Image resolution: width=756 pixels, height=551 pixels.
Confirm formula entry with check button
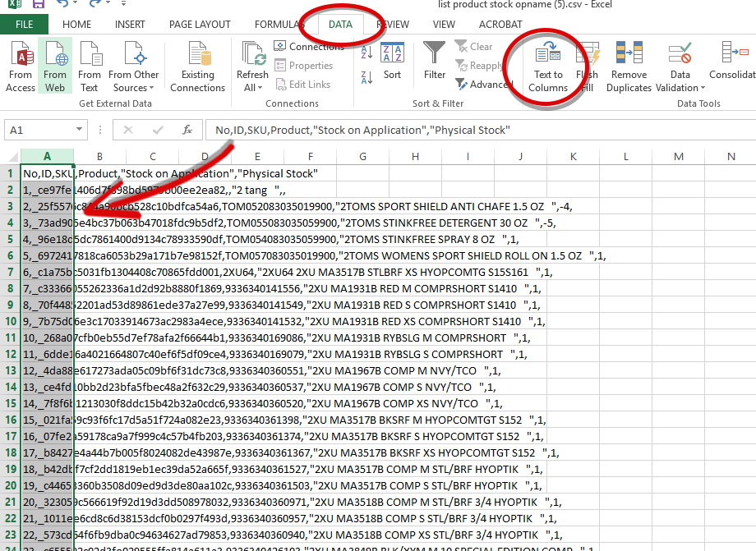[x=158, y=130]
